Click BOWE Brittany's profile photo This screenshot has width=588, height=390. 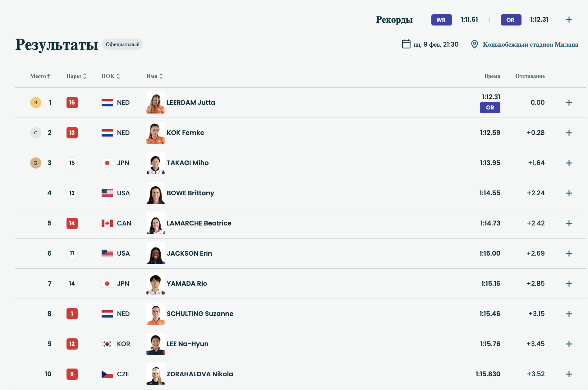pos(156,193)
